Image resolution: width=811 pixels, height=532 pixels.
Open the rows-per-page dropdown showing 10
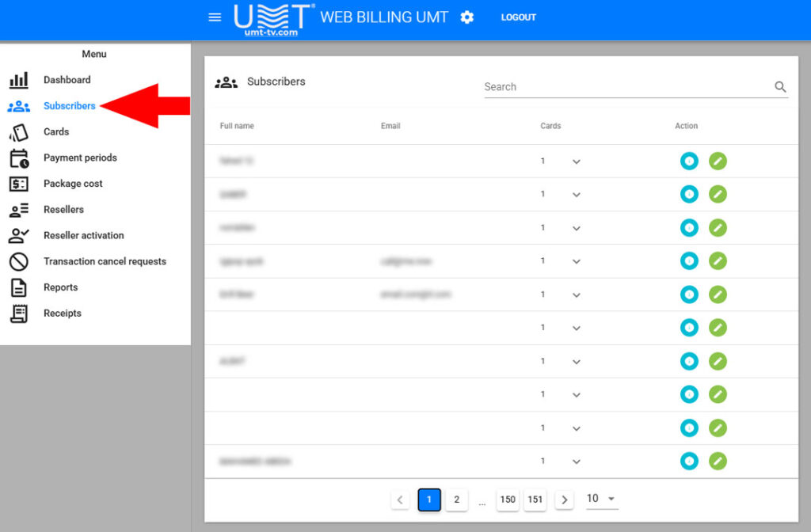point(600,499)
